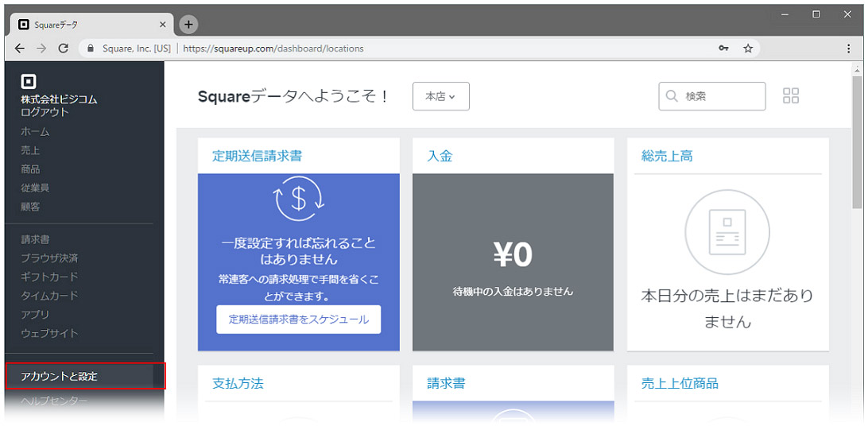Close the Squareデータ tab
Screen dimensions: 868x430
pyautogui.click(x=163, y=25)
